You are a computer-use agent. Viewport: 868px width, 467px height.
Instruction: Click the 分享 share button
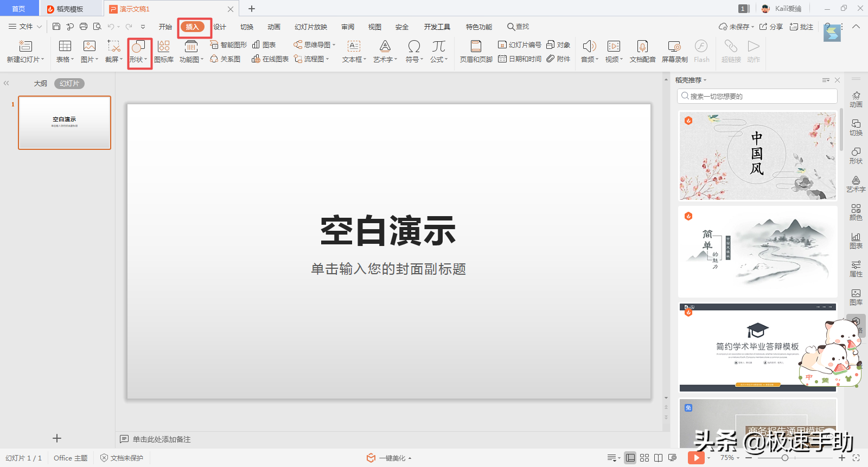[x=771, y=27]
